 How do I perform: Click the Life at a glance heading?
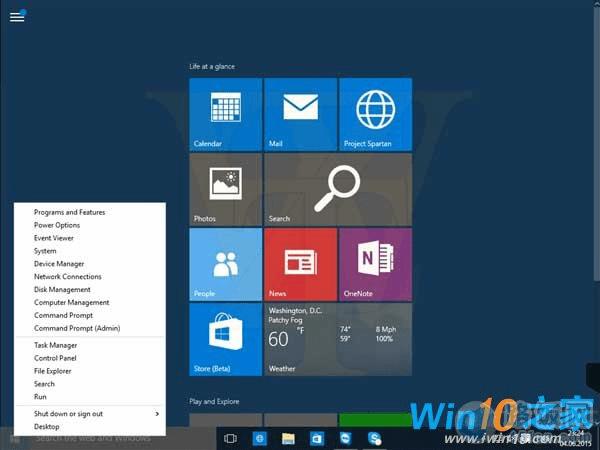(212, 67)
